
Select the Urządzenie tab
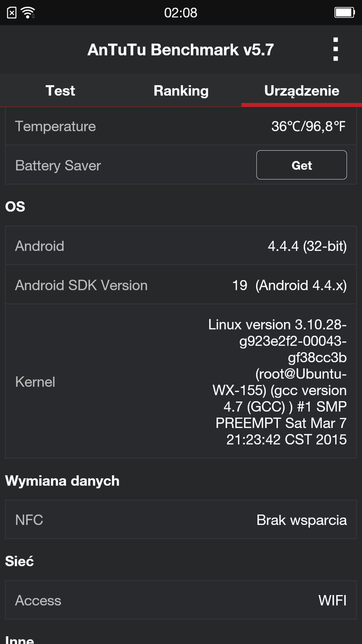[x=302, y=91]
